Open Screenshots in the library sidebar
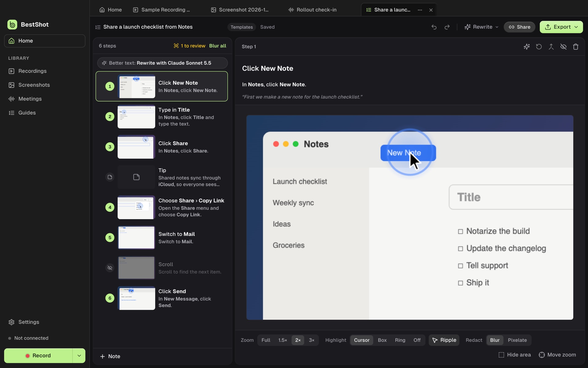588x368 pixels. [x=45, y=85]
